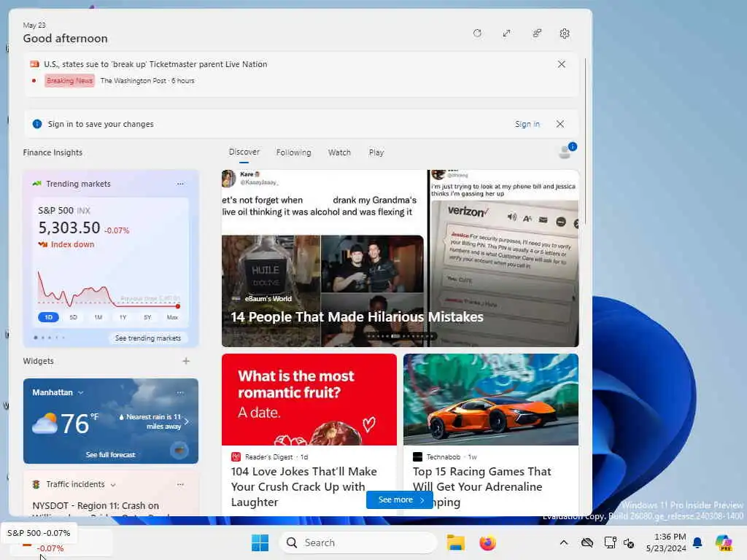Switch to the Following tab
The height and width of the screenshot is (560, 747).
(x=293, y=152)
